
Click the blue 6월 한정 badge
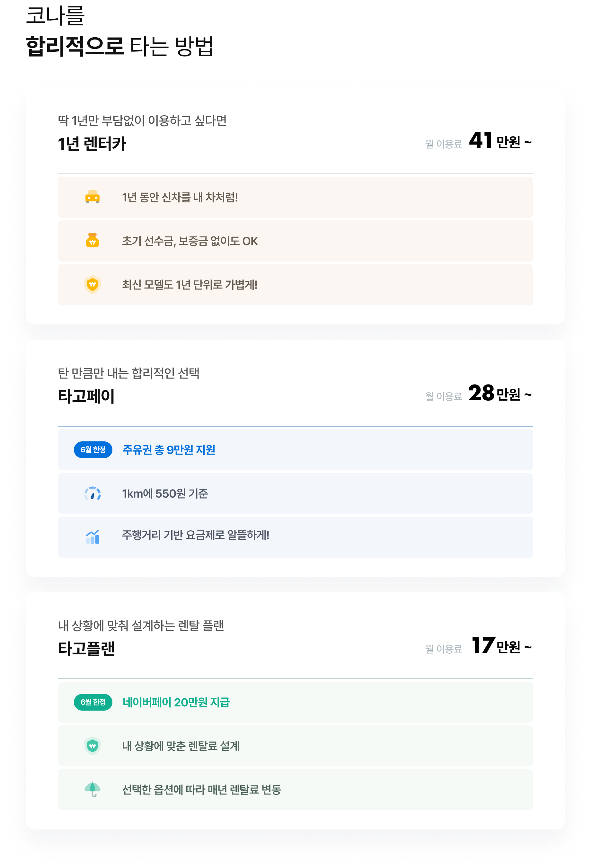tap(93, 450)
